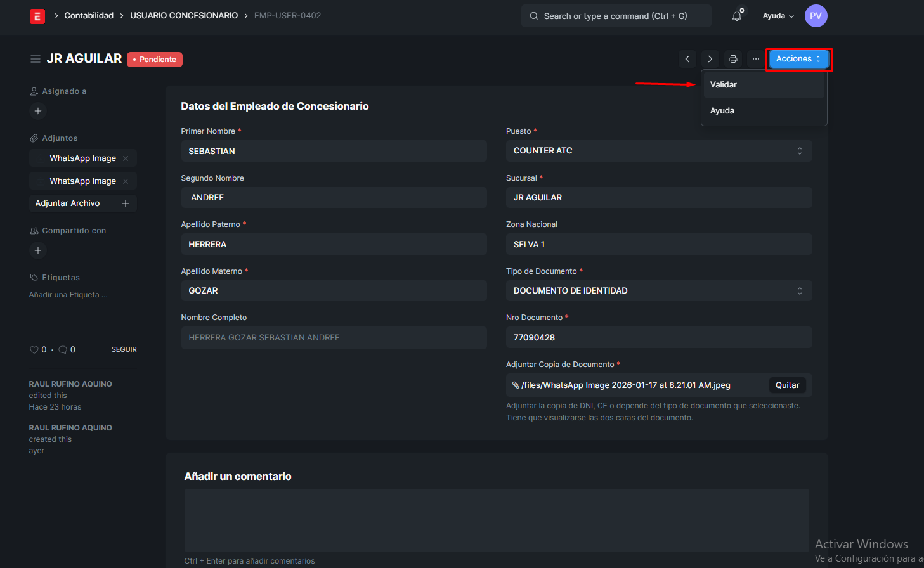The width and height of the screenshot is (924, 568).
Task: Go to previous record arrow
Action: coord(687,59)
